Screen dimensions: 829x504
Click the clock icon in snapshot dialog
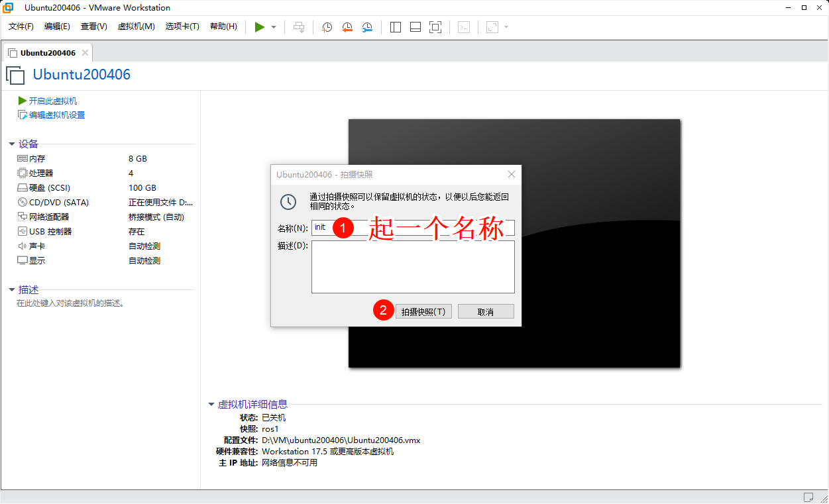coord(288,202)
